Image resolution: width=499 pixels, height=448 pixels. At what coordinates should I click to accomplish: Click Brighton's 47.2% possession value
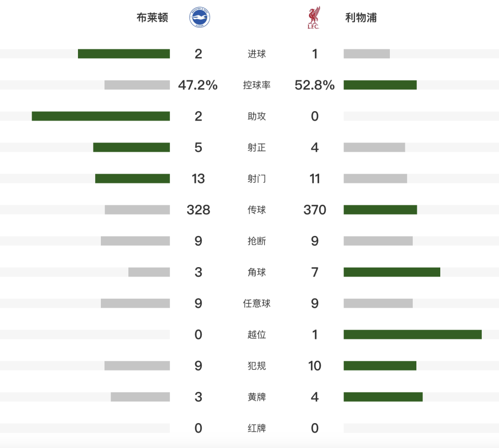pyautogui.click(x=198, y=85)
